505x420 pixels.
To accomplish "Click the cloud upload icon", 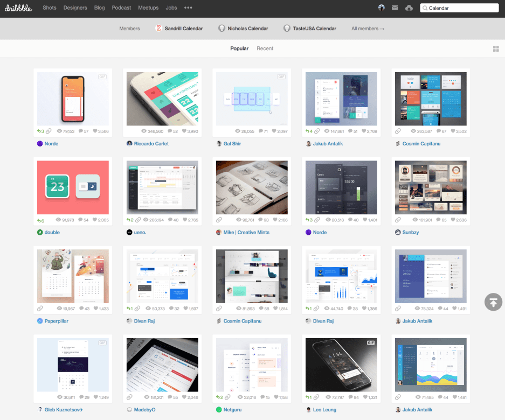I will point(409,8).
